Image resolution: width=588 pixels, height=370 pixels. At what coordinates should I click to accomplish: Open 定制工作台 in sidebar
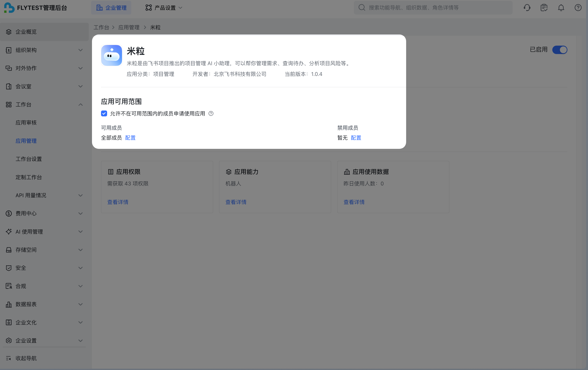click(29, 177)
